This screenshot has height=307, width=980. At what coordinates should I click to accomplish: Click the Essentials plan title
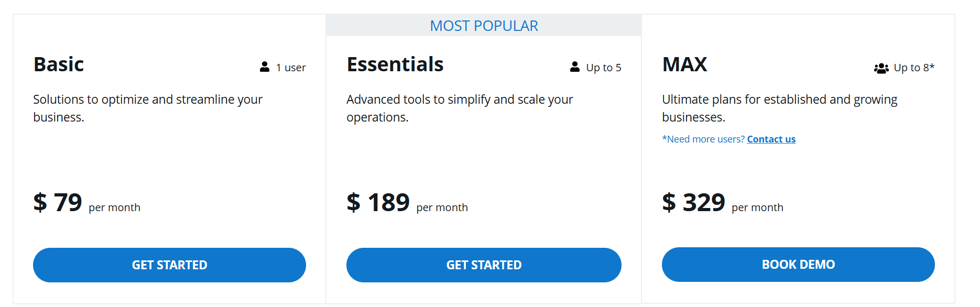pyautogui.click(x=395, y=64)
